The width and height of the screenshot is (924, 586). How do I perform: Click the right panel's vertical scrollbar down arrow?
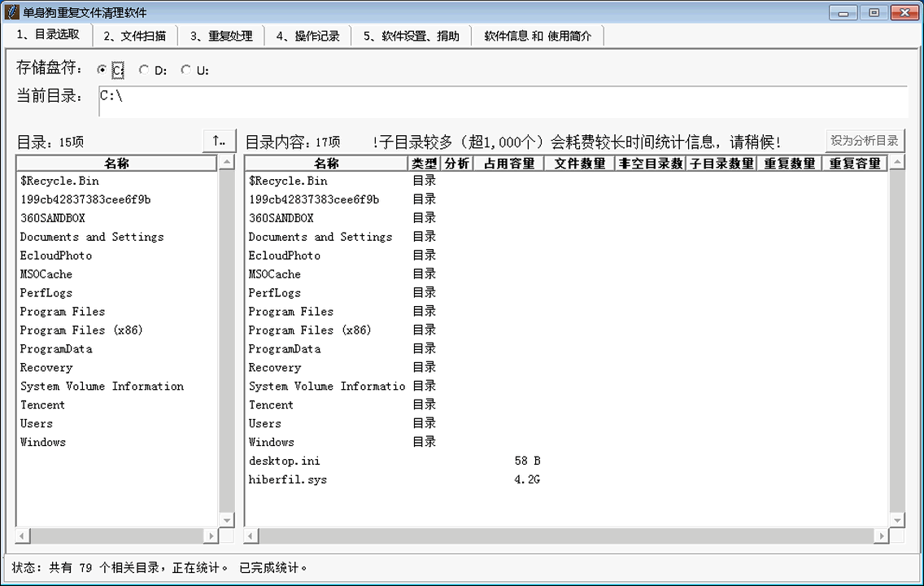click(x=898, y=519)
